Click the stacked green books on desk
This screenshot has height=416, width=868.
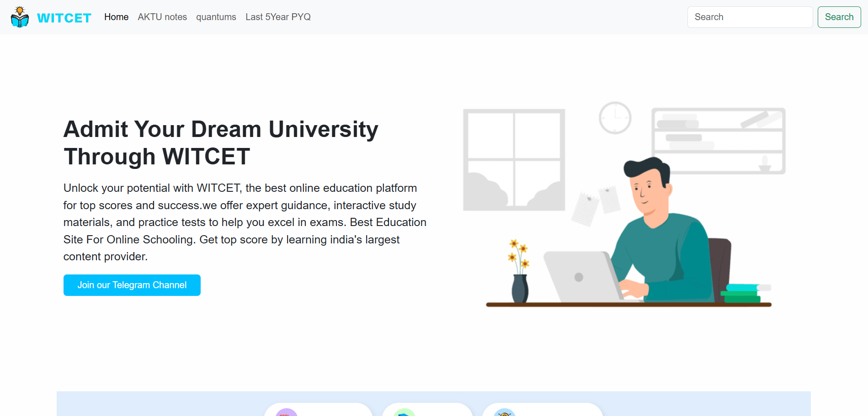click(x=742, y=294)
